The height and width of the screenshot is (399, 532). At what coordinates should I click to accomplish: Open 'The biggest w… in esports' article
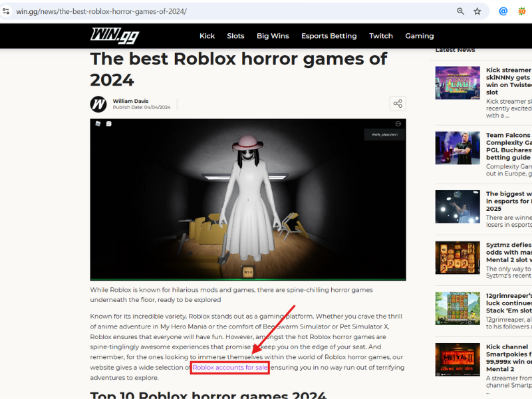point(509,201)
